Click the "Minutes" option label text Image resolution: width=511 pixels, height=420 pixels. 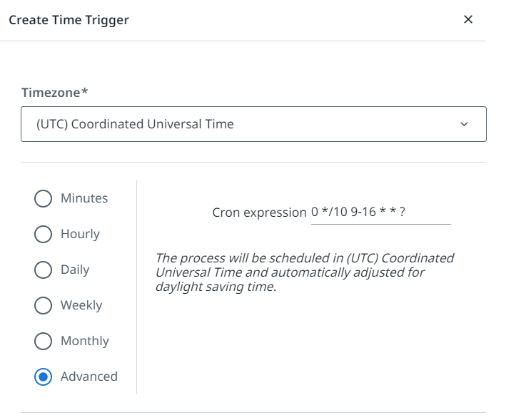click(84, 198)
